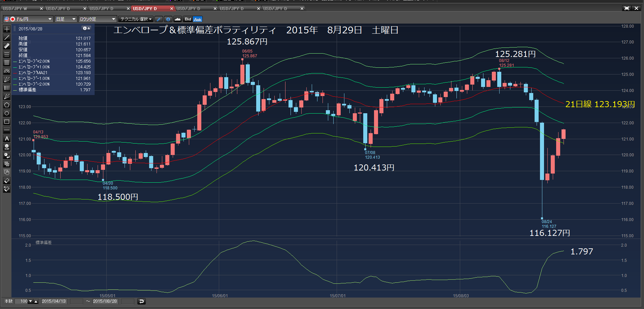Click the 125.867円 high price annotation
The width and height of the screenshot is (644, 309).
click(x=247, y=41)
